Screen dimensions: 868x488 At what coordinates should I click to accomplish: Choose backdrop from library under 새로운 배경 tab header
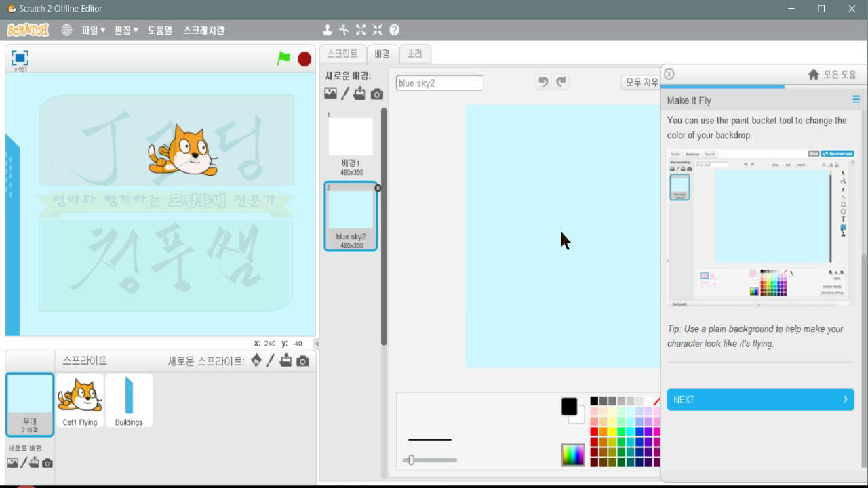(x=330, y=94)
